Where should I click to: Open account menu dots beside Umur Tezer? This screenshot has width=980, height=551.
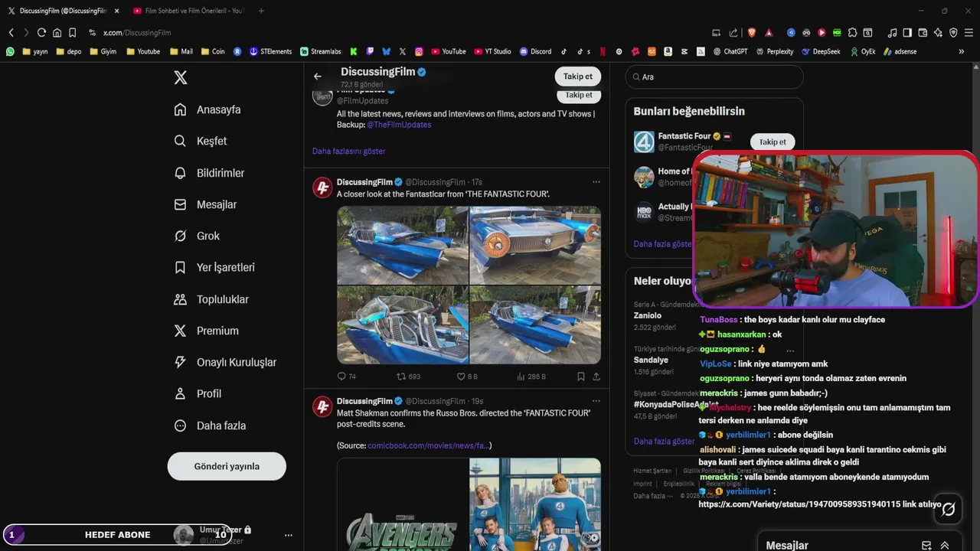point(289,536)
